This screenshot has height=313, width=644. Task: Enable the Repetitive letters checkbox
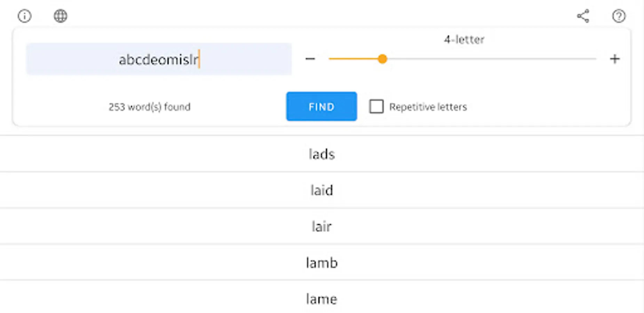click(376, 106)
